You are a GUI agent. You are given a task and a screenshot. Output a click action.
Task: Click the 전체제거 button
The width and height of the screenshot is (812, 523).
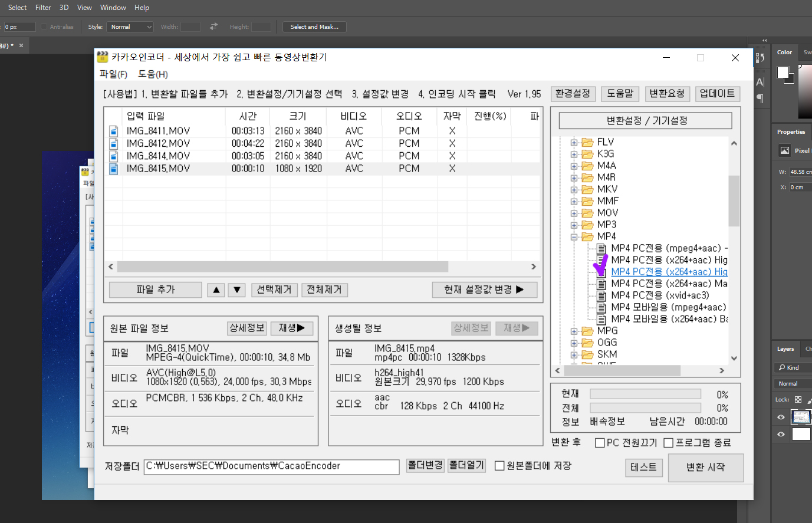pyautogui.click(x=324, y=290)
